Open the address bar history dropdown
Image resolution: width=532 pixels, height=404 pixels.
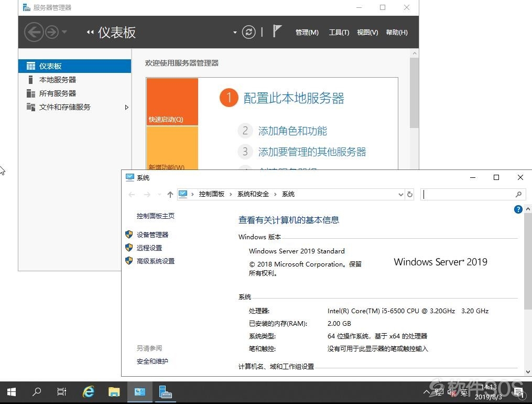tap(400, 194)
